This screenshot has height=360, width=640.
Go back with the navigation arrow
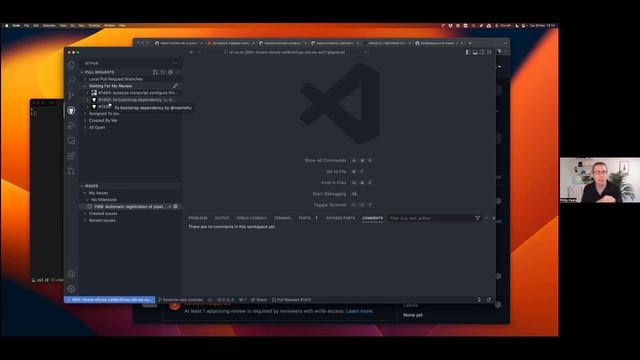pyautogui.click(x=191, y=52)
